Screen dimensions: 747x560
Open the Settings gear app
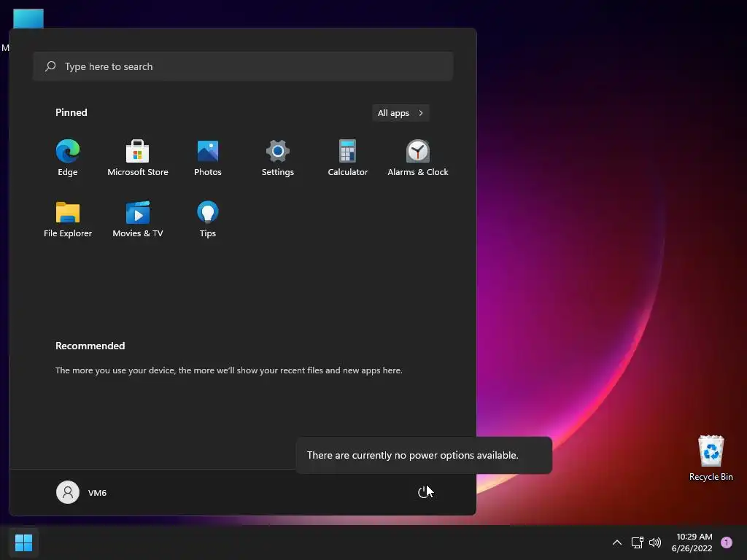(x=278, y=158)
